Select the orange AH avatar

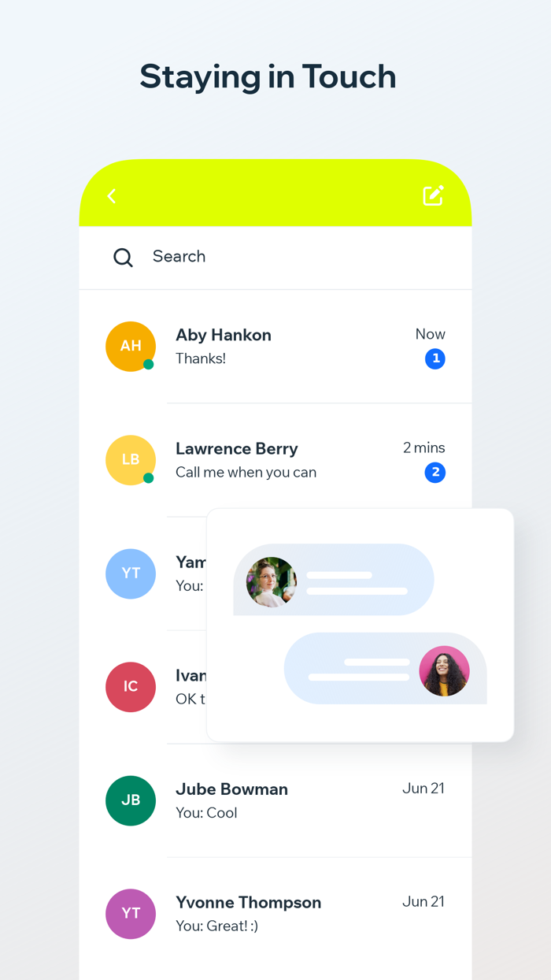pyautogui.click(x=131, y=346)
